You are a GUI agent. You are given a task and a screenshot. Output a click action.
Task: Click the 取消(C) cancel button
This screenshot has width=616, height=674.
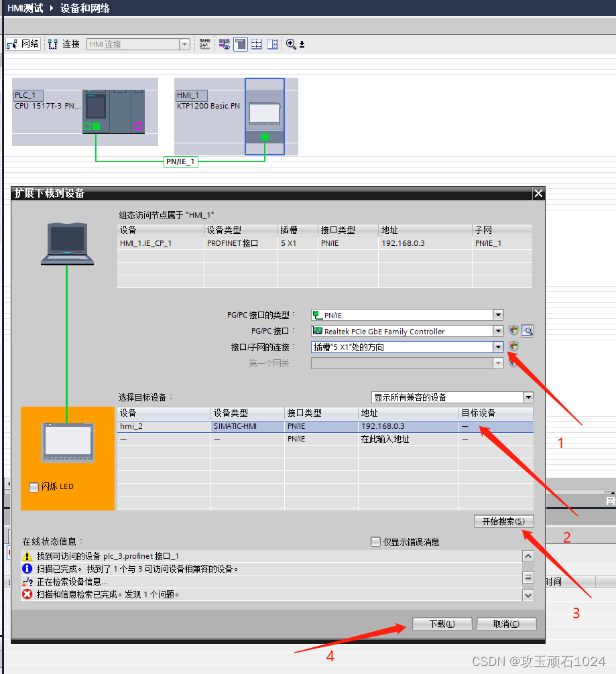[x=506, y=624]
